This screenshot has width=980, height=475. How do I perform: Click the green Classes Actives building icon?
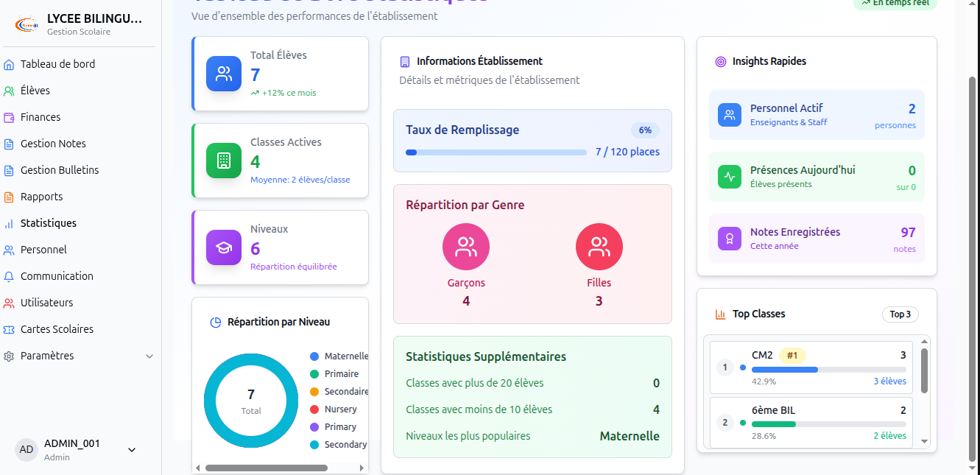coord(224,161)
